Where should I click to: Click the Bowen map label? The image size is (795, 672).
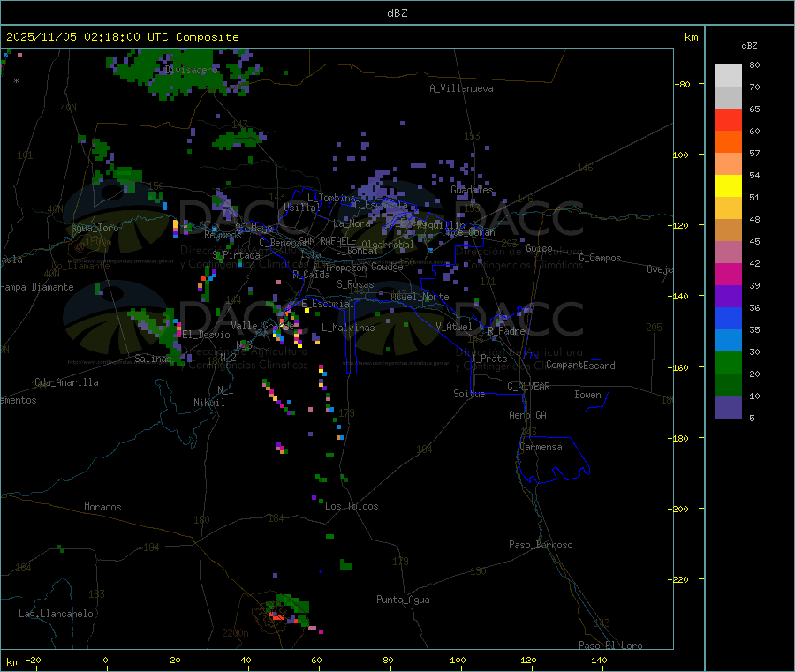588,395
